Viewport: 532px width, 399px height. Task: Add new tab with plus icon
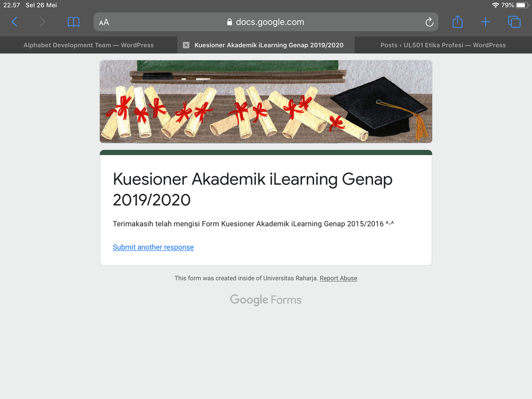click(x=486, y=22)
